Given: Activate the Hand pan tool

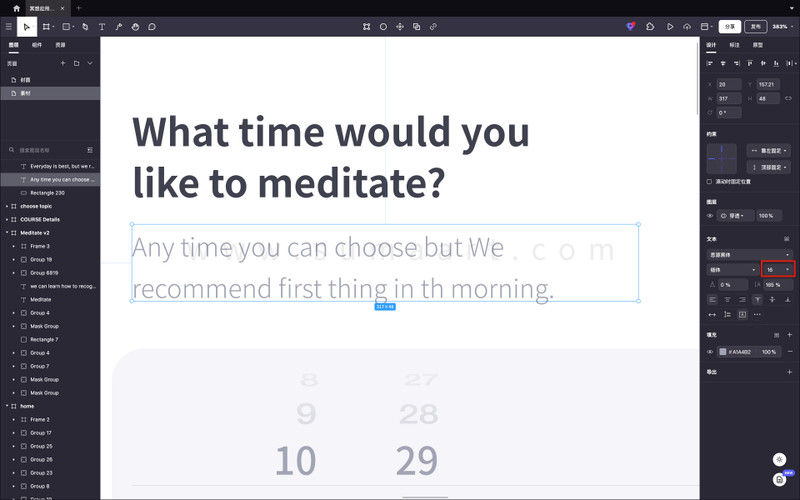Looking at the screenshot, I should (x=136, y=27).
